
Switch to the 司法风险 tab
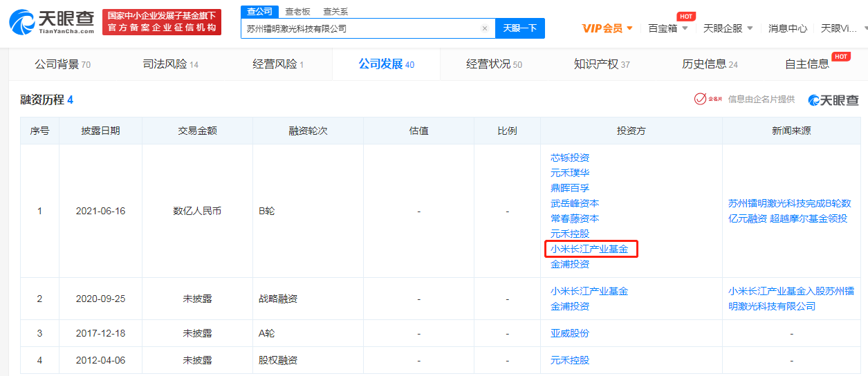pos(170,64)
